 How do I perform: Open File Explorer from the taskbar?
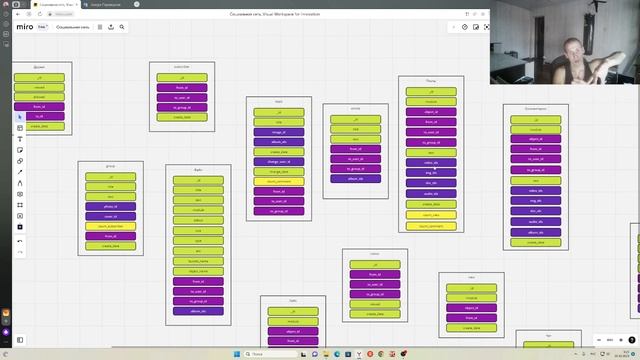point(326,354)
